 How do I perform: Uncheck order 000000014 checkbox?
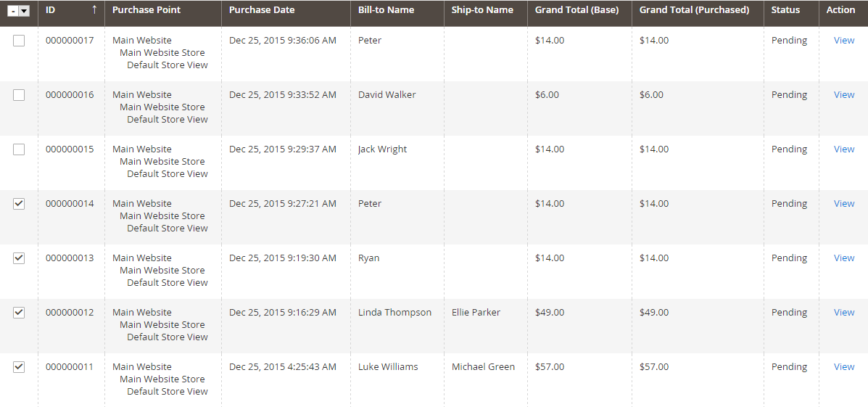tap(19, 203)
